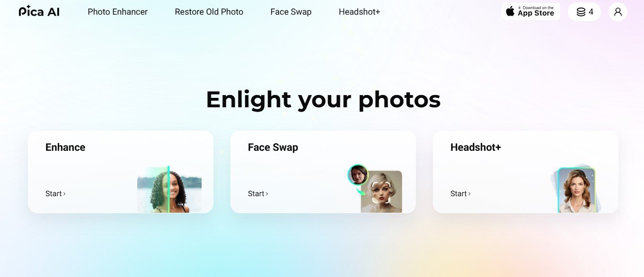Click Start in the Headshot+ card
Screen dimensions: 644x277
click(460, 193)
